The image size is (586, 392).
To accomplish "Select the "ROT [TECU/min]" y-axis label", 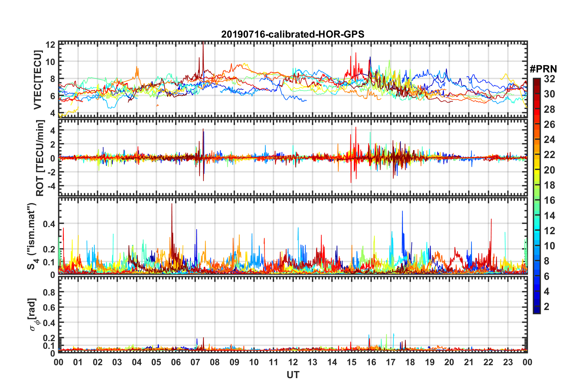I will 40,158.
